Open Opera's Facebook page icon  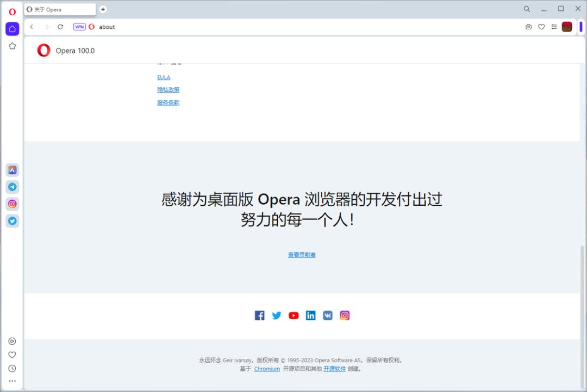point(259,315)
